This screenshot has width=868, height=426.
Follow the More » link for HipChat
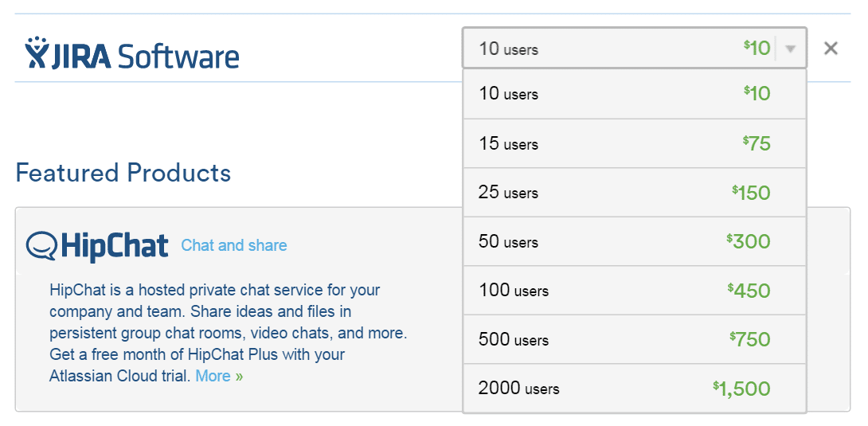(x=219, y=376)
